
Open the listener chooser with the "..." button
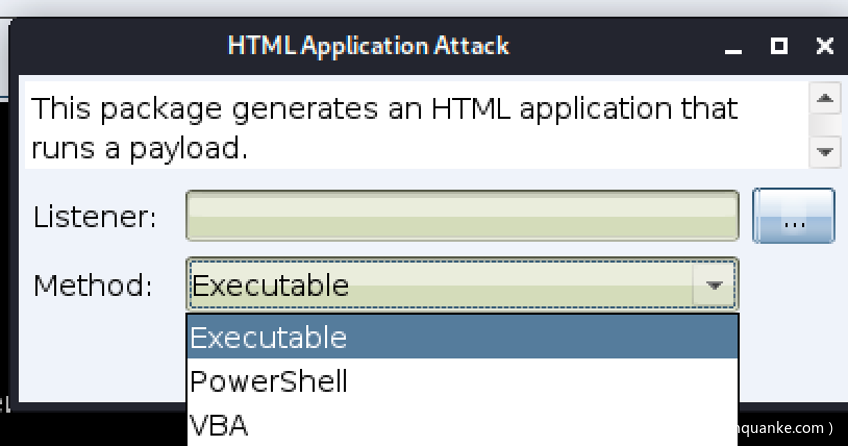(x=793, y=216)
